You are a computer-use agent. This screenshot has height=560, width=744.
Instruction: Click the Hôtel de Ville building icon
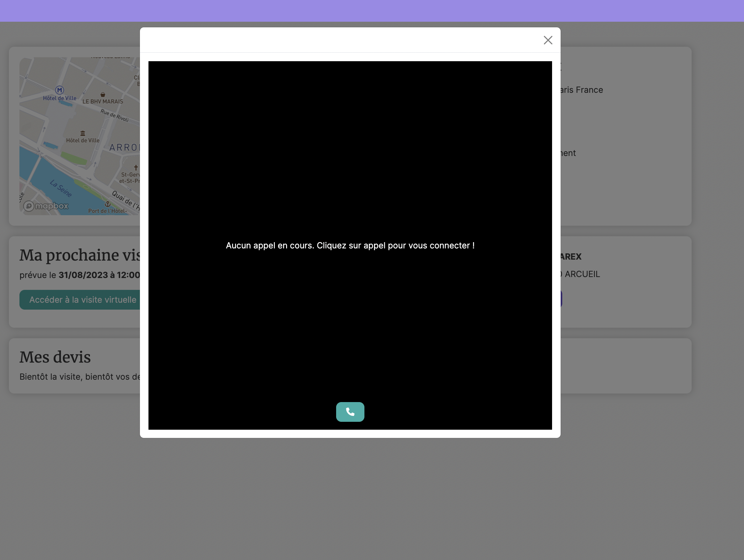pyautogui.click(x=83, y=134)
